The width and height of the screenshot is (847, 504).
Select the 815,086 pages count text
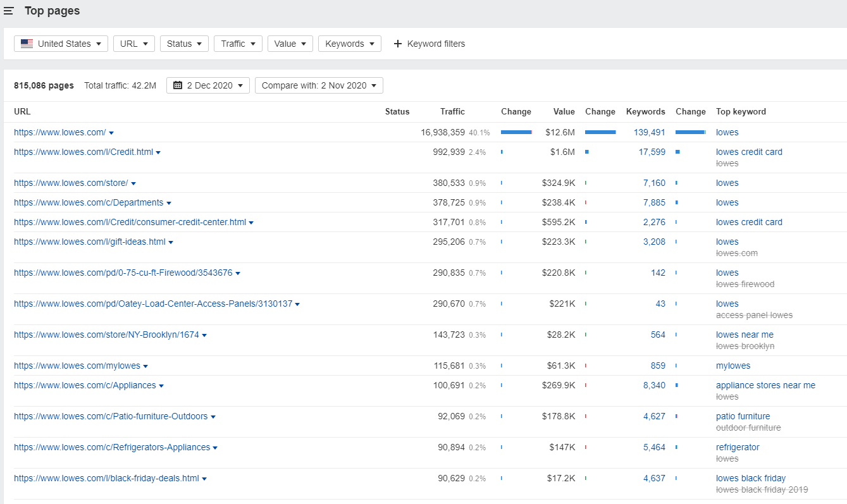point(44,85)
